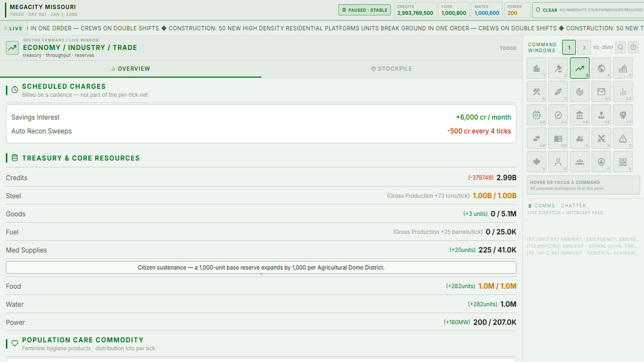Open the tank military command window
This screenshot has height=362, width=644.
coord(580,138)
